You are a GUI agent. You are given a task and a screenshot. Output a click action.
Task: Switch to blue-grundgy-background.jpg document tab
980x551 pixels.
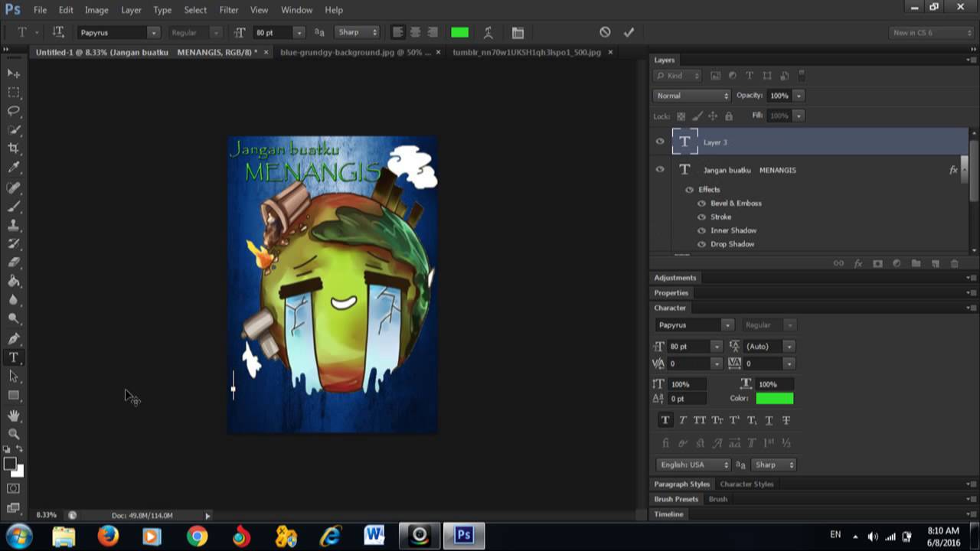[356, 52]
